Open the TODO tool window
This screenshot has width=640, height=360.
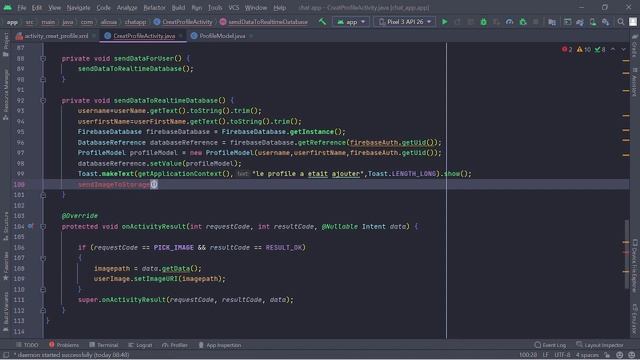(x=27, y=345)
